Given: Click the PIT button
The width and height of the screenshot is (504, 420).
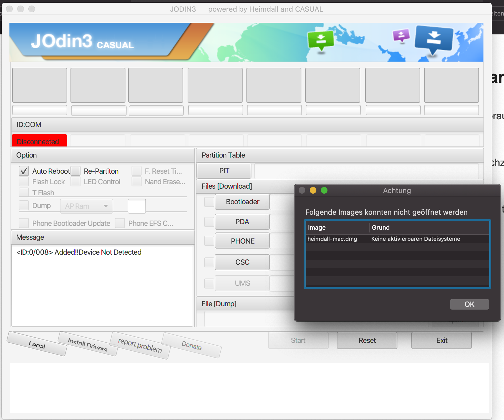Looking at the screenshot, I should (224, 171).
